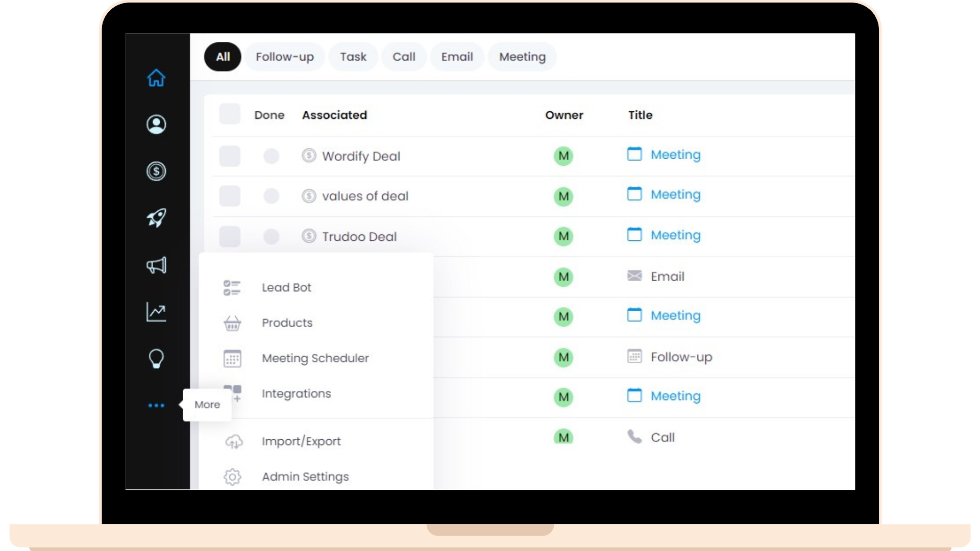
Task: Open Lead Bot from More menu
Action: click(x=286, y=288)
